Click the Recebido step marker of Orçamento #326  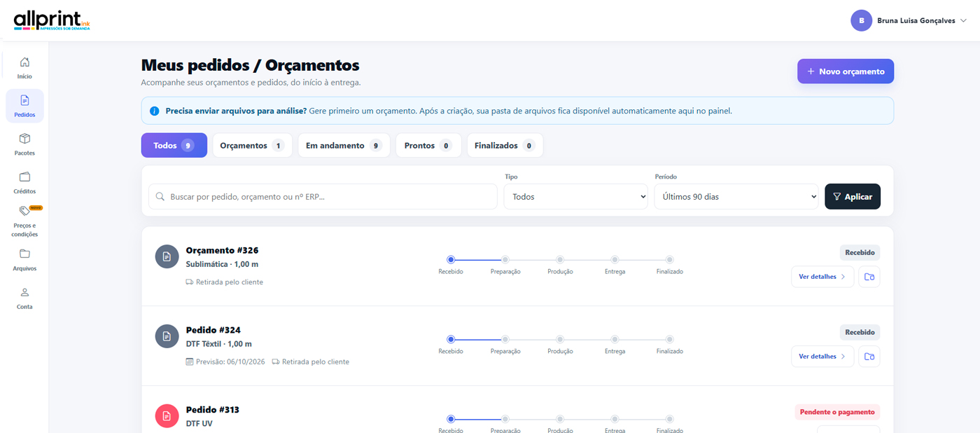point(451,259)
